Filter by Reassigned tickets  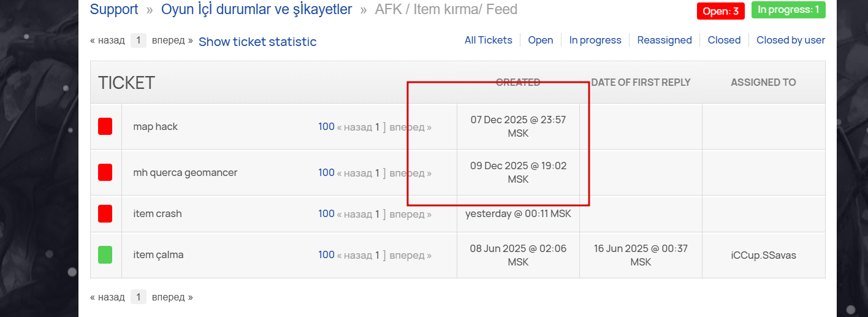(x=664, y=40)
